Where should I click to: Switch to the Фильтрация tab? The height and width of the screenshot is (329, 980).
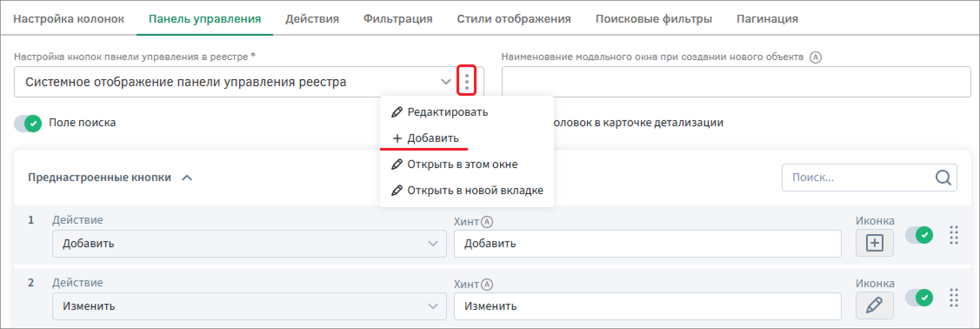coord(397,19)
